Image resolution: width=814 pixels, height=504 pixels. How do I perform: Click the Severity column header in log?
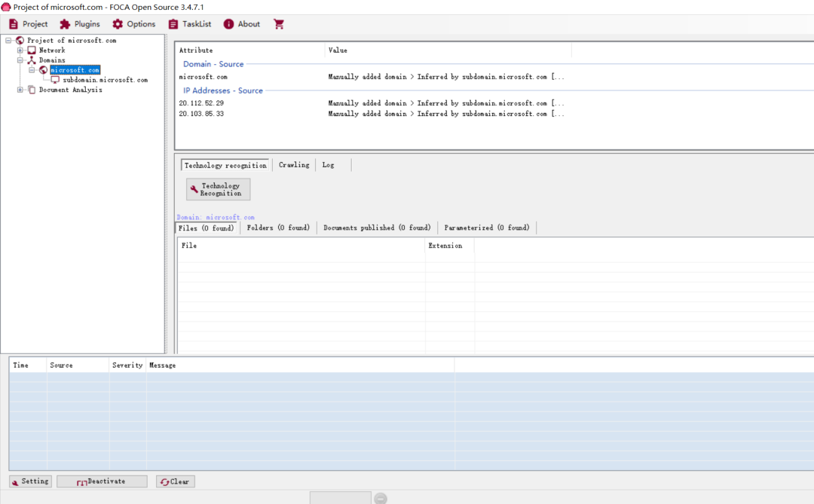pos(127,365)
